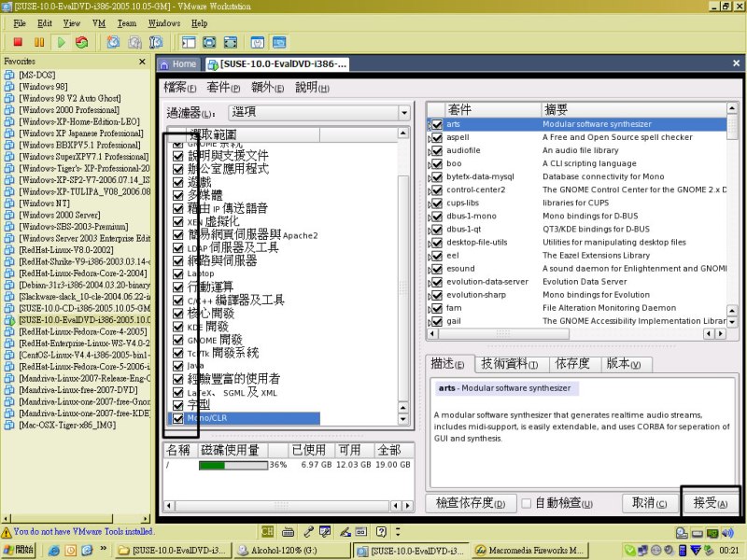Switch to Alcohol 120% taskbar button
747x560 pixels.
click(x=291, y=551)
